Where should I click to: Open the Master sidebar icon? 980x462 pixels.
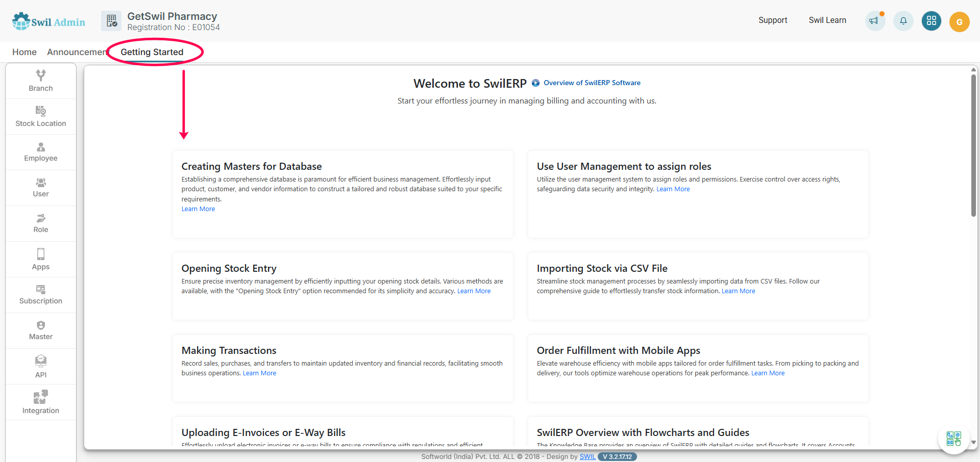click(x=41, y=325)
